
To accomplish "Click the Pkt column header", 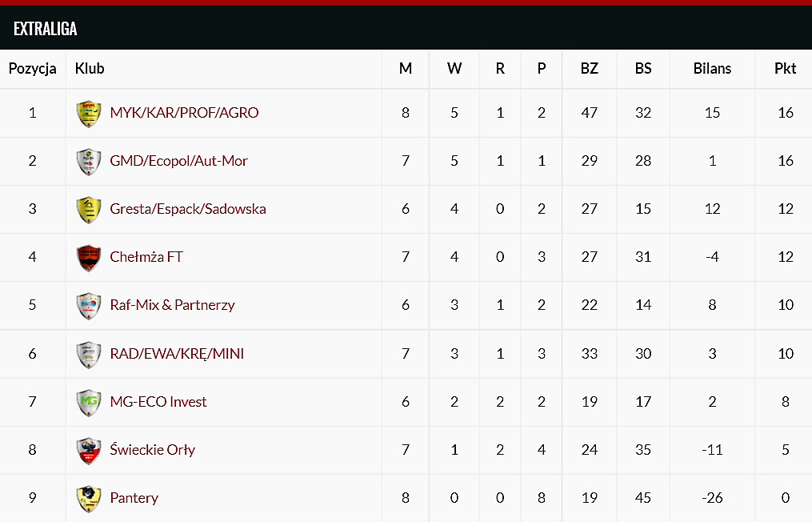I will (x=785, y=68).
